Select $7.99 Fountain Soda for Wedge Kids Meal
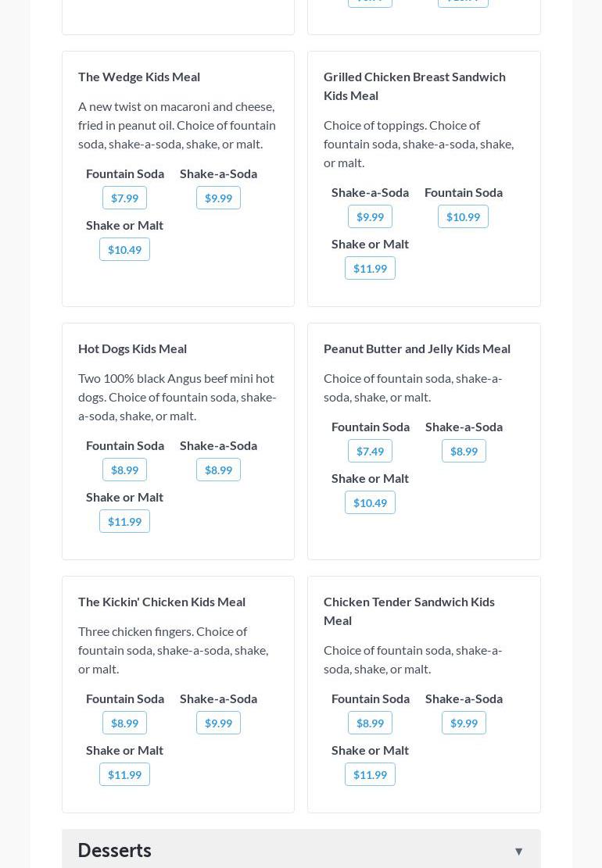This screenshot has width=602, height=868. pyautogui.click(x=124, y=198)
